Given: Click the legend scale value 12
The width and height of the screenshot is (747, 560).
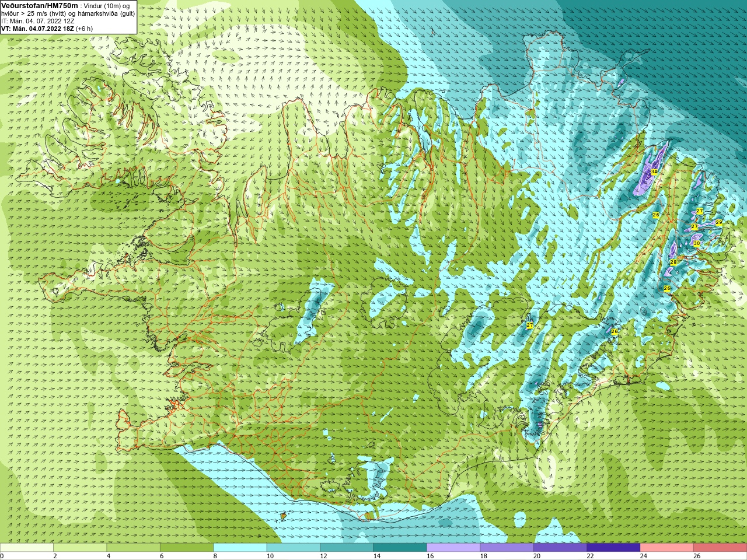Looking at the screenshot, I should pos(323,556).
